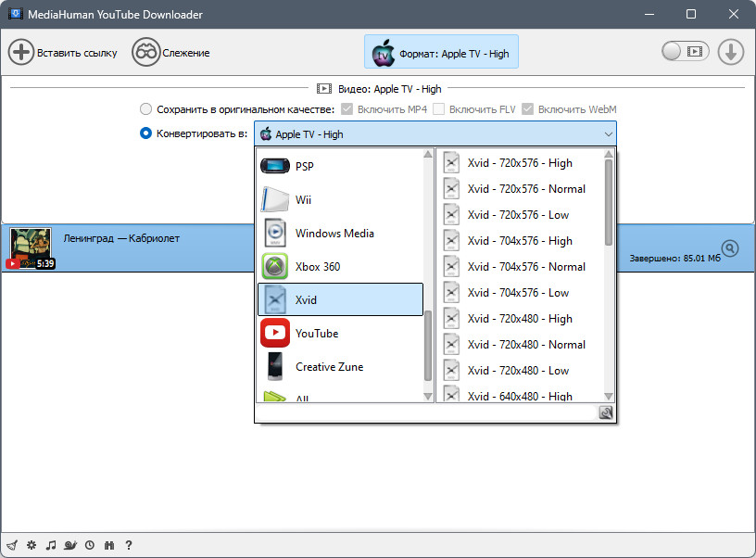Pick Xvid - 704x576 - Normal preset
The image size is (756, 558).
click(x=521, y=267)
